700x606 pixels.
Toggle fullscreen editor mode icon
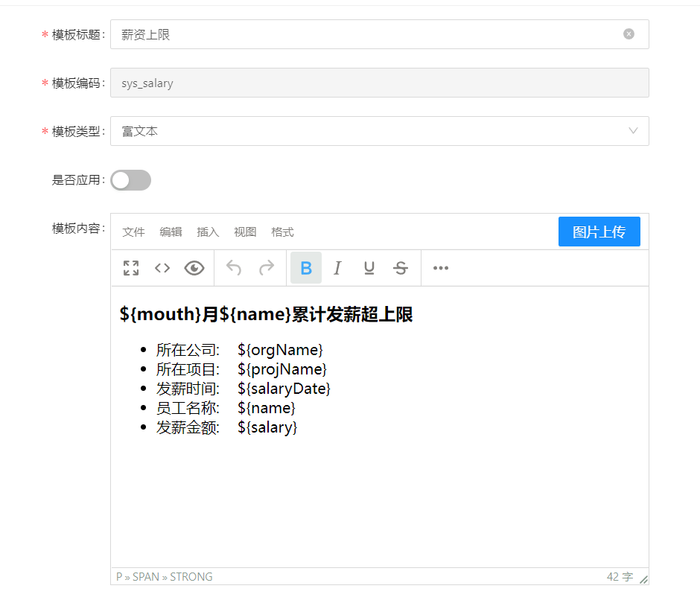click(x=131, y=268)
